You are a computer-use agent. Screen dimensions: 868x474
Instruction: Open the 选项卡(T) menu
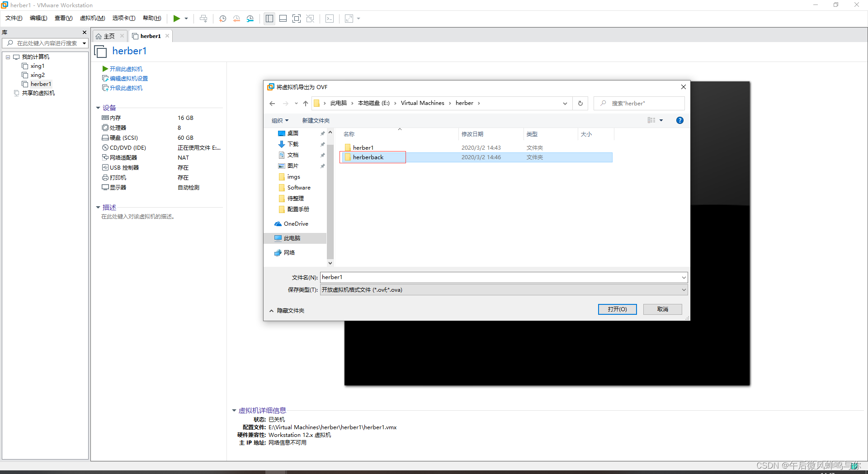click(x=124, y=18)
